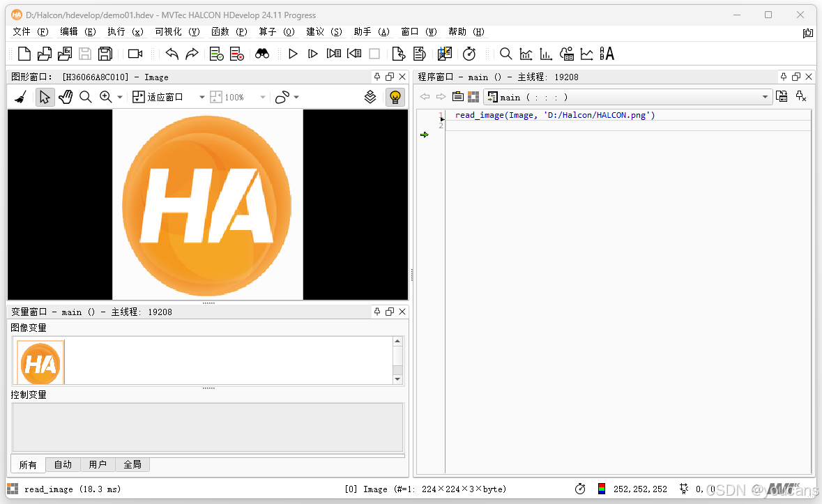Open the procedure list icon in program window

pos(457,97)
